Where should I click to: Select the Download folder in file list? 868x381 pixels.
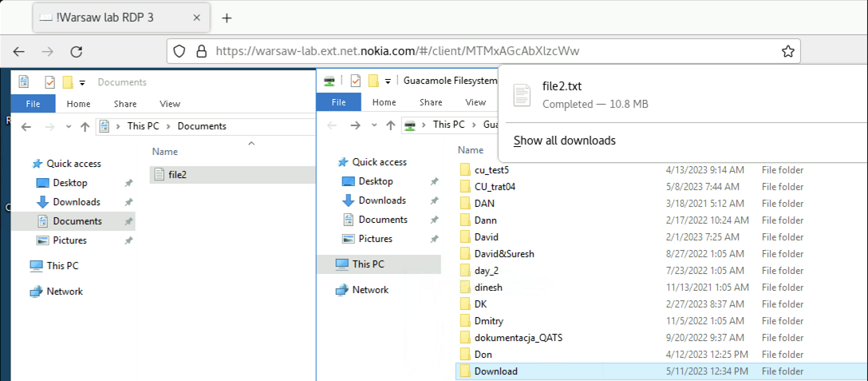tap(495, 371)
